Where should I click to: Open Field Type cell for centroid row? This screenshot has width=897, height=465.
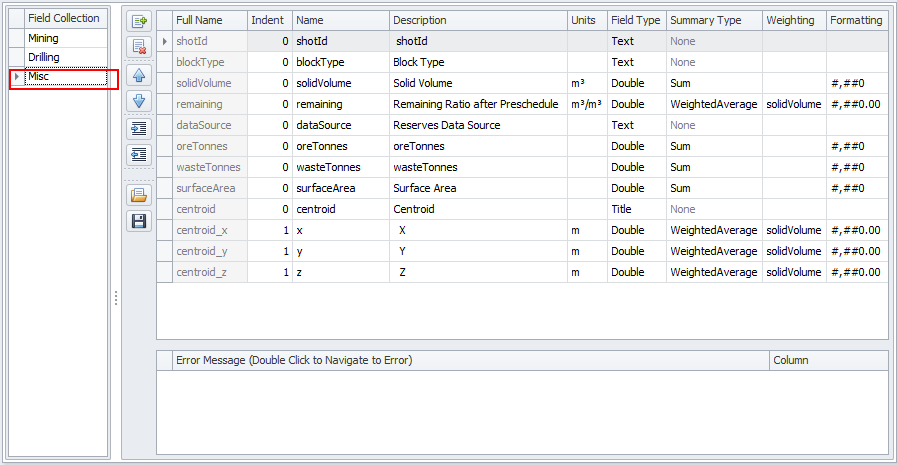coord(636,209)
